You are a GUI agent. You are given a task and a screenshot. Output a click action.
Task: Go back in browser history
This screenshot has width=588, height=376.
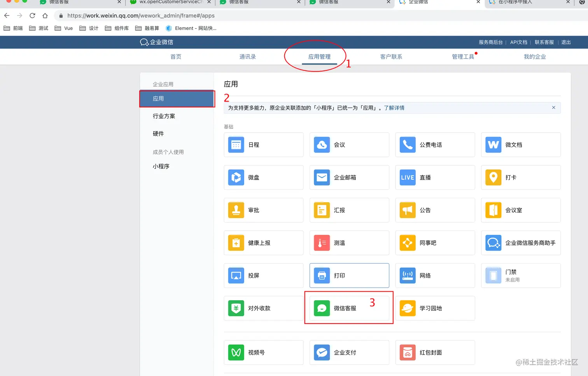7,16
